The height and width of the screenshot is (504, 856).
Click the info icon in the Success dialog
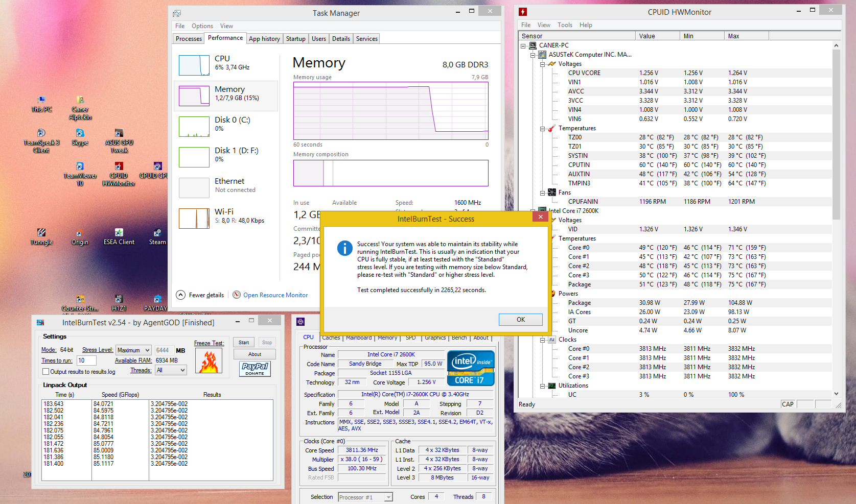345,248
